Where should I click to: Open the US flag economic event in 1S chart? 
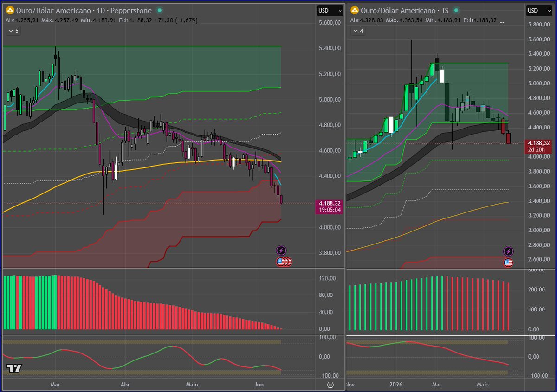pos(508,263)
